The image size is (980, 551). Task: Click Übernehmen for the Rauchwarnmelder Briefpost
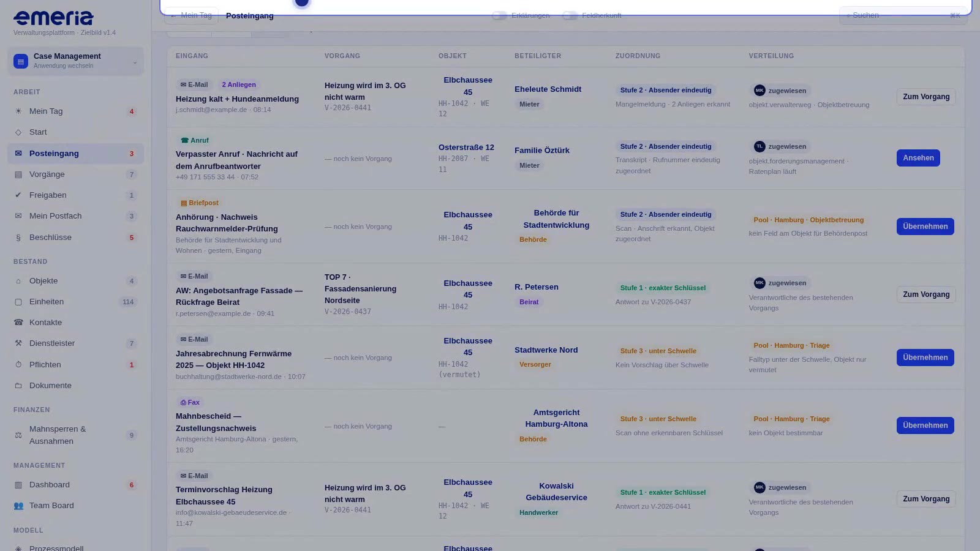[x=925, y=227]
